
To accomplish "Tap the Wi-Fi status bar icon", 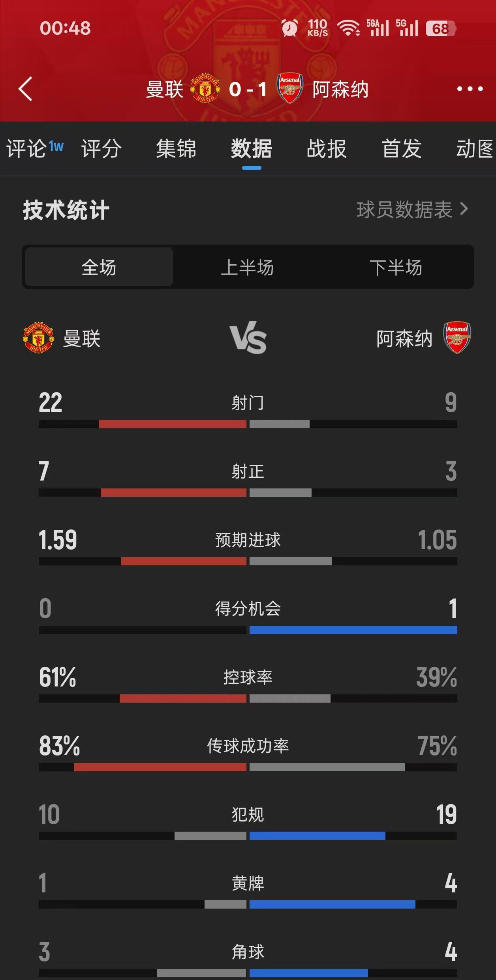I will click(x=348, y=28).
